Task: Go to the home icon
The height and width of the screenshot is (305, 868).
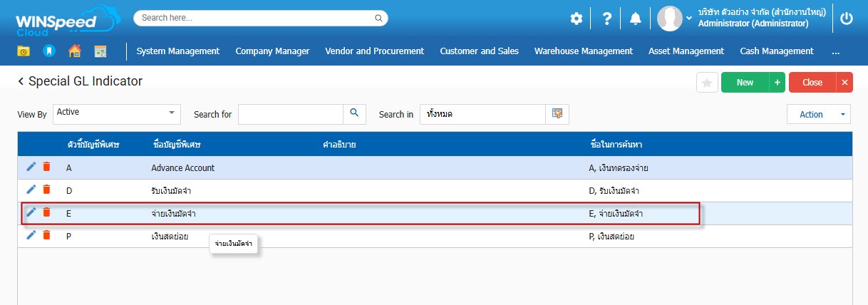Action: 74,51
